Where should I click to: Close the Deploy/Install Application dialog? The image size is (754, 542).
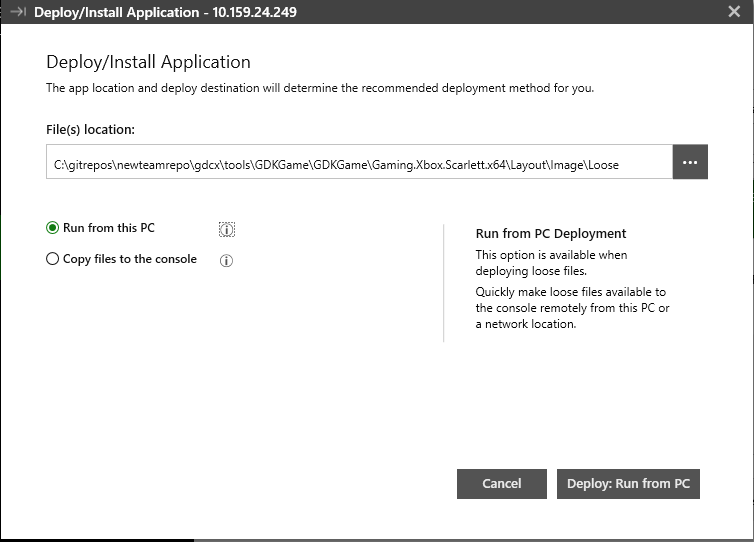(734, 12)
